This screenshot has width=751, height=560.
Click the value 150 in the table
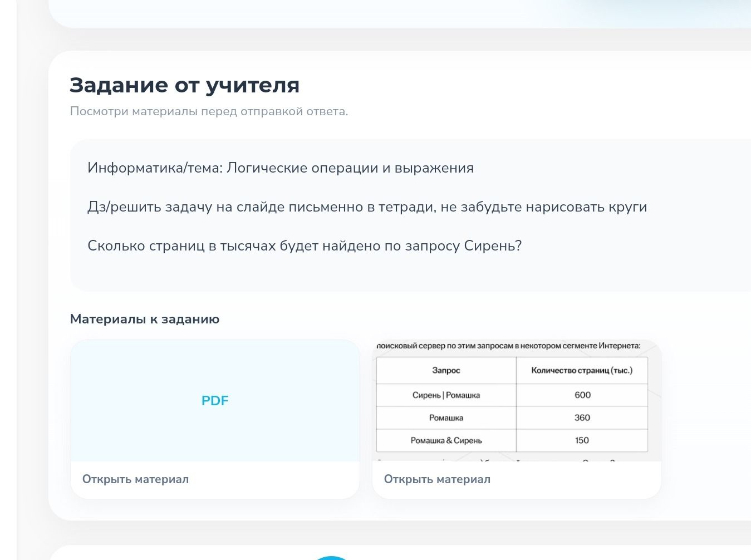tap(582, 440)
